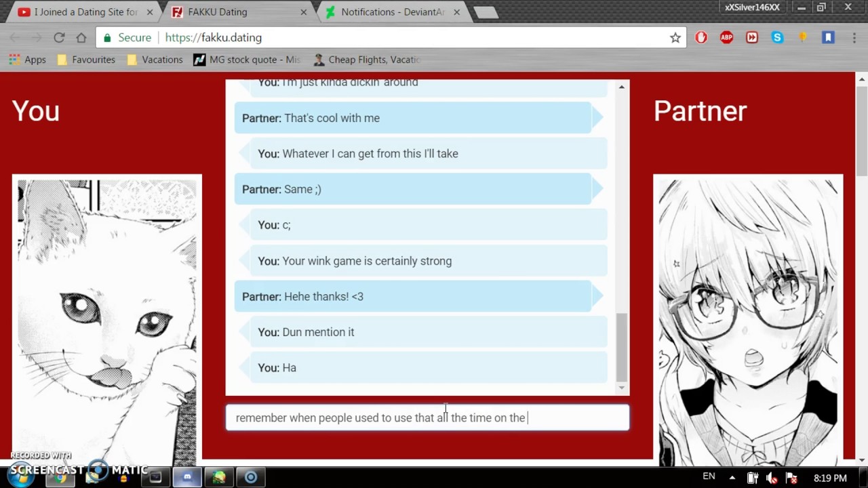
Task: Click the page scrollbar thumb
Action: [x=861, y=131]
